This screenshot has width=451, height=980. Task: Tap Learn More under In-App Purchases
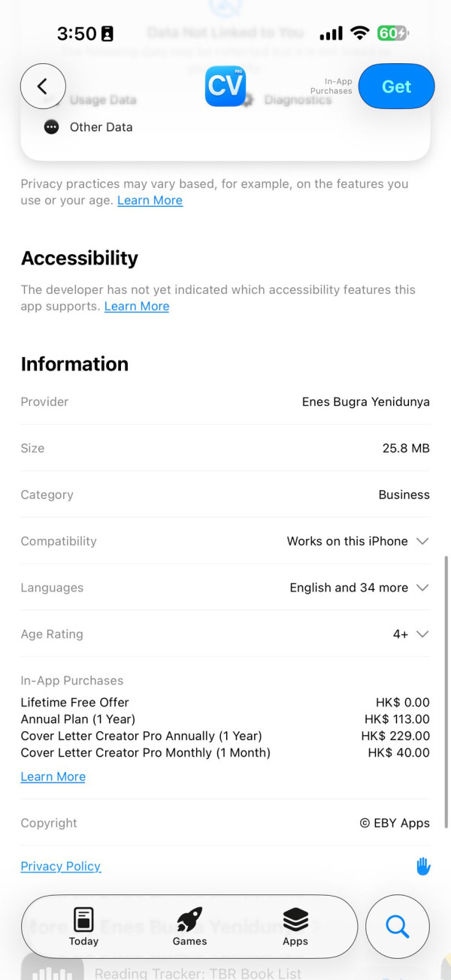pyautogui.click(x=53, y=776)
